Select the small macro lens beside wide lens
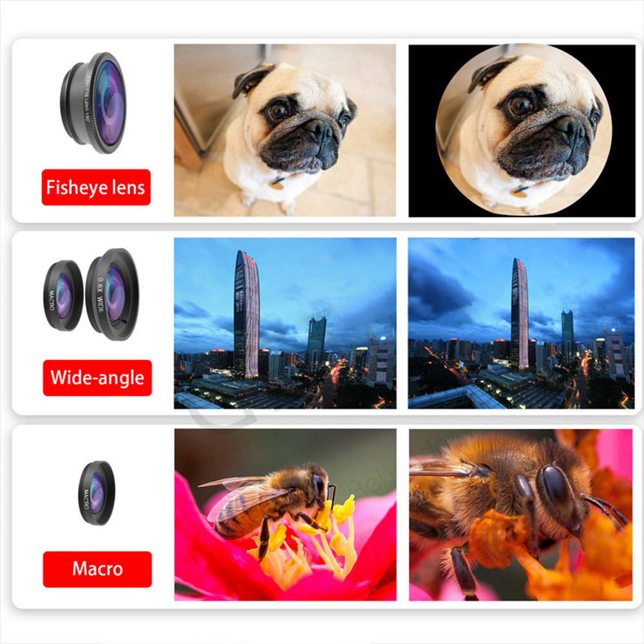 [63, 296]
